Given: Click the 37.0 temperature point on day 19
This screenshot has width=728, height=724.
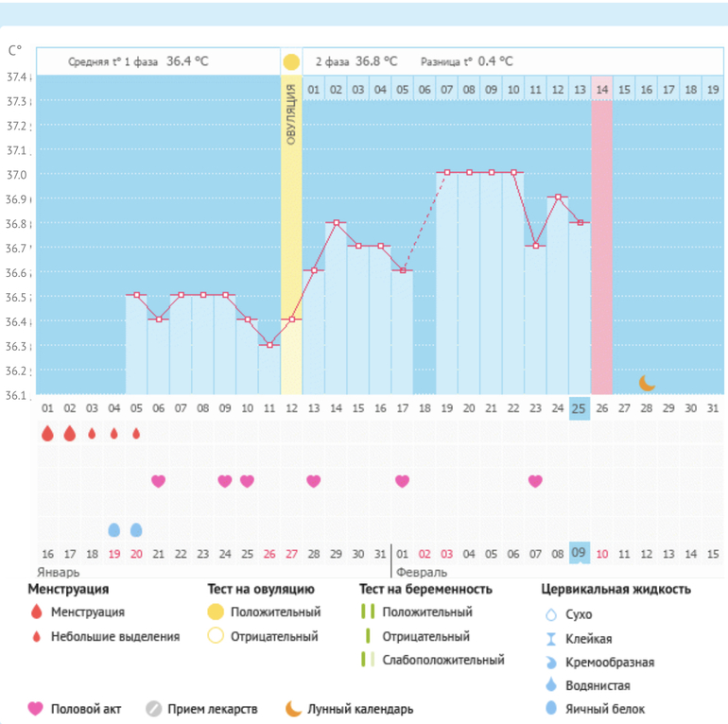Looking at the screenshot, I should 446,172.
